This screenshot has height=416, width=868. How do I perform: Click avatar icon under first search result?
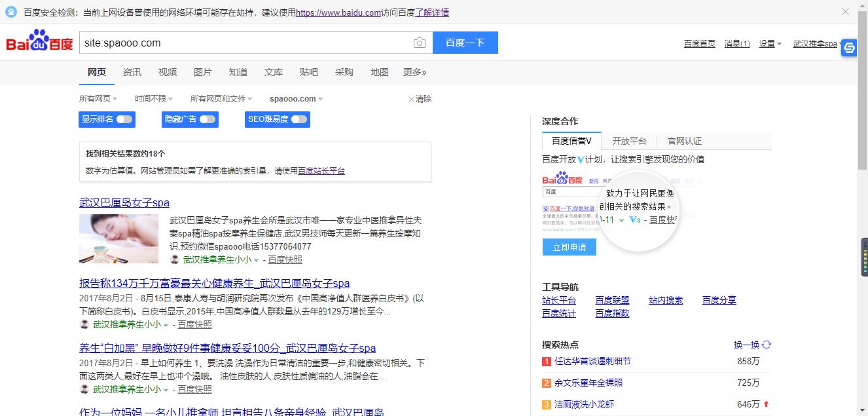coord(175,259)
